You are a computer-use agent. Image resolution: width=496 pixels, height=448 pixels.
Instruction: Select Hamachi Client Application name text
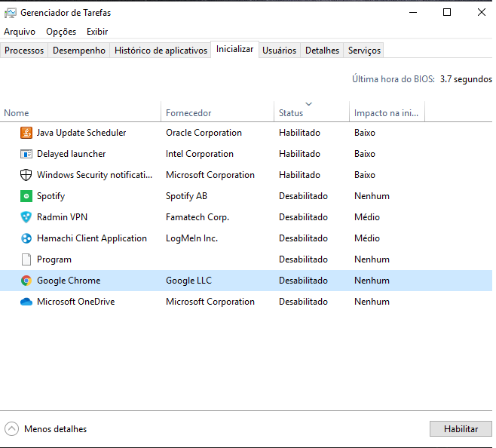92,238
